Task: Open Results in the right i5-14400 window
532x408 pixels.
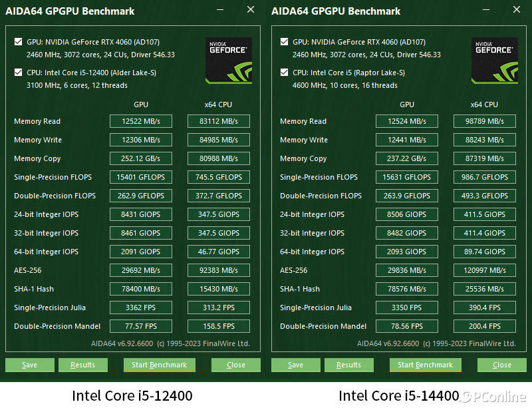Action: tap(348, 365)
